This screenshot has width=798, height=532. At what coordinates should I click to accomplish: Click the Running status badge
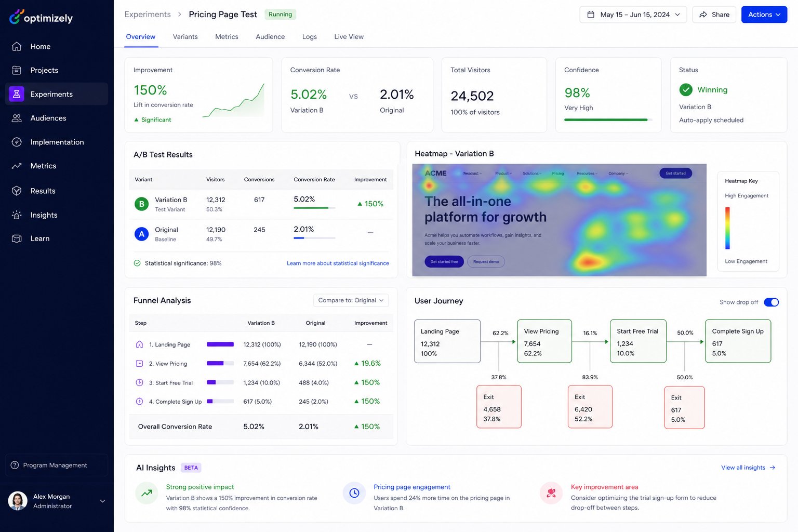280,15
